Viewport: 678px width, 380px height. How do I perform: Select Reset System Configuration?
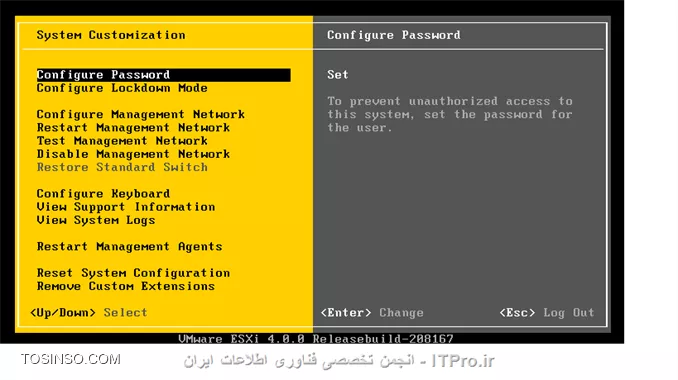[x=133, y=273]
